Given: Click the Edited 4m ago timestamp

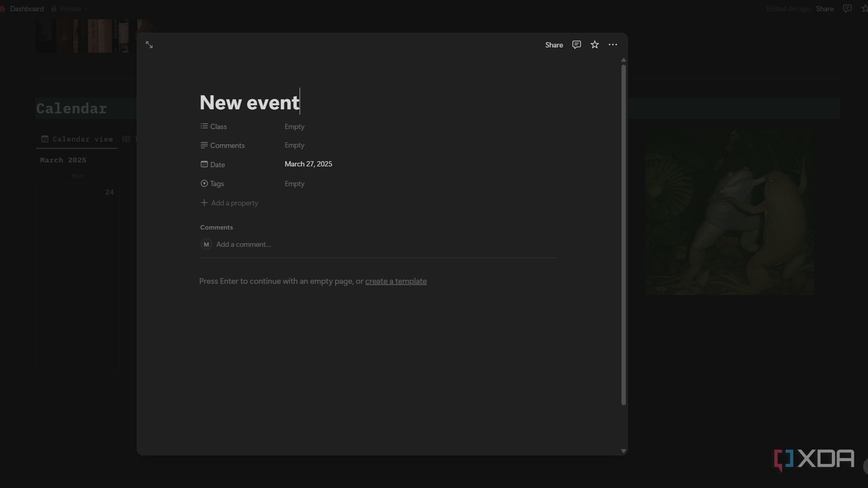Looking at the screenshot, I should (x=788, y=9).
